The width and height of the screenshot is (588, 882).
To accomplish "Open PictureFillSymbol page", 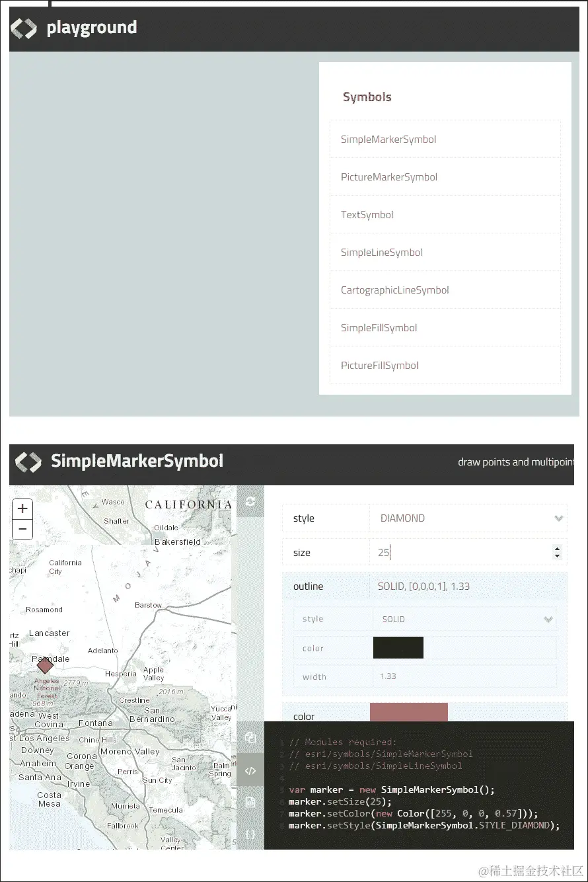I will pyautogui.click(x=379, y=365).
